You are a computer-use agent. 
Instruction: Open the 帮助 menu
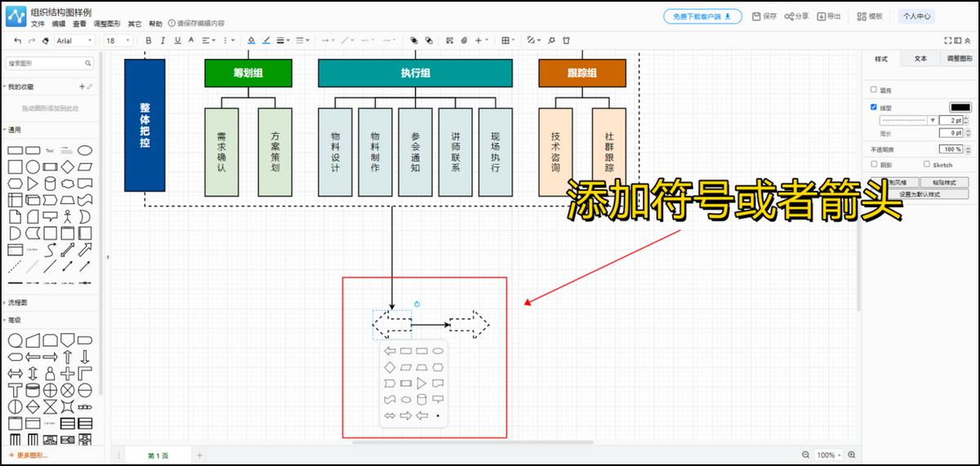click(x=155, y=24)
